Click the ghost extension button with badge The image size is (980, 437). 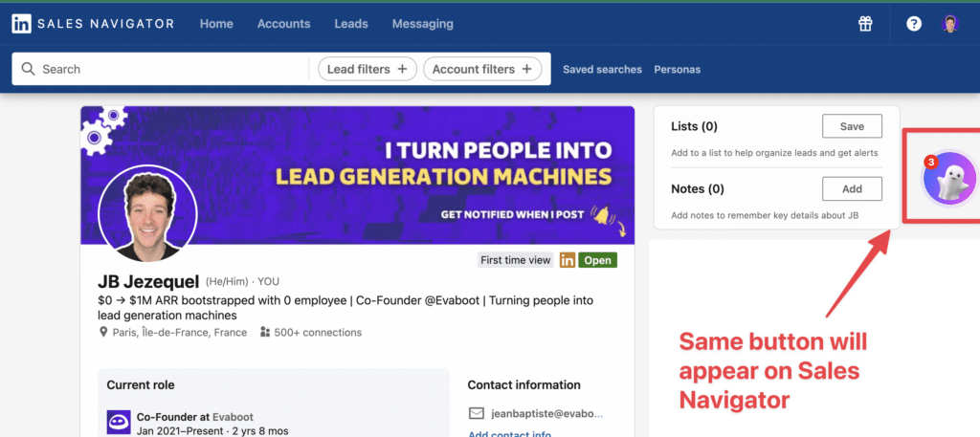tap(949, 178)
